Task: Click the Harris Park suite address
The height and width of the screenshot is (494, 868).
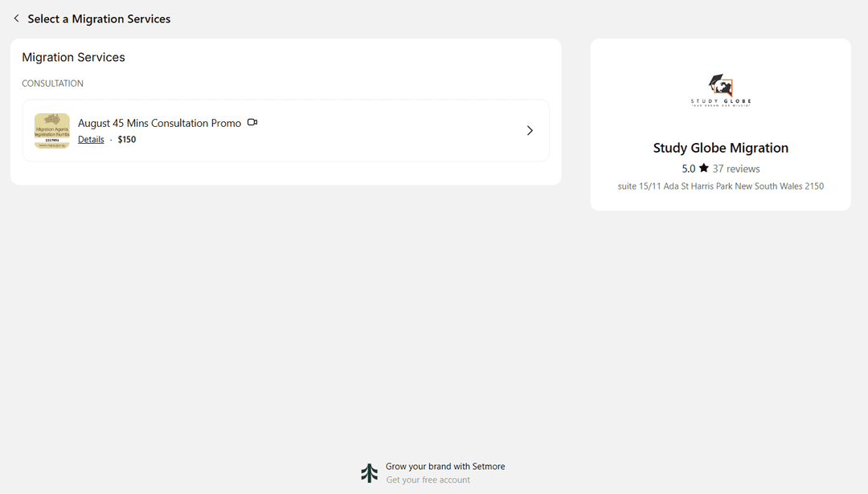Action: pos(720,186)
